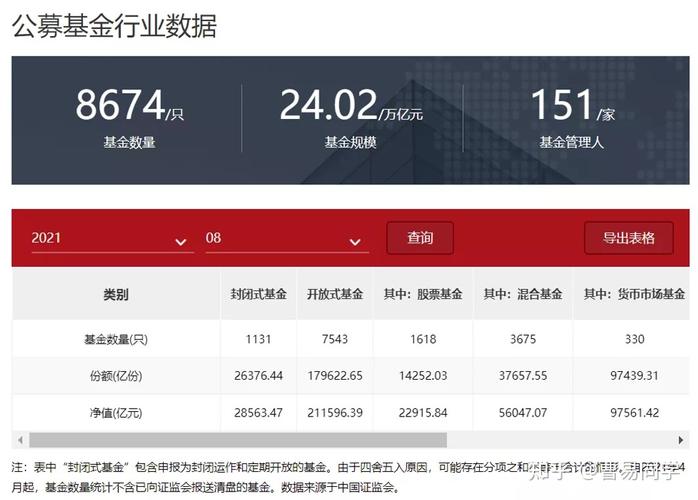Select the 封闭式基金 column header
The image size is (698, 500).
pos(259,294)
